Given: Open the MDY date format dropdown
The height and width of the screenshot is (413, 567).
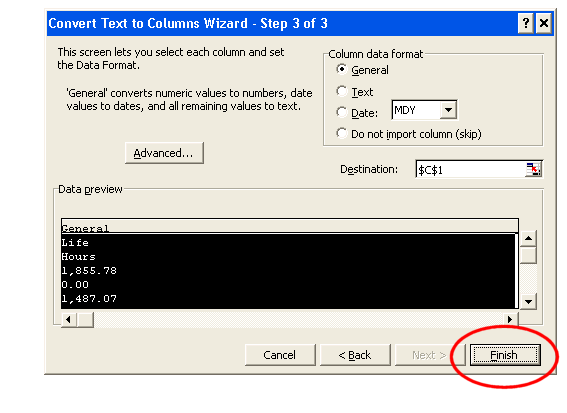Looking at the screenshot, I should coord(448,110).
